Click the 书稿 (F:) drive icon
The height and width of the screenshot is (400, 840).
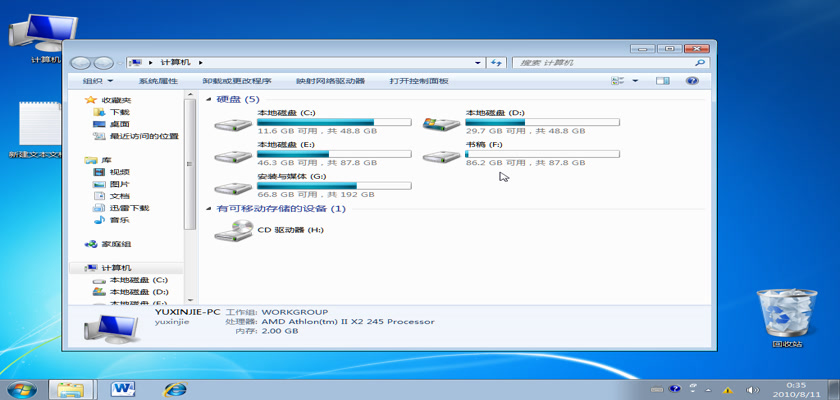coord(441,155)
